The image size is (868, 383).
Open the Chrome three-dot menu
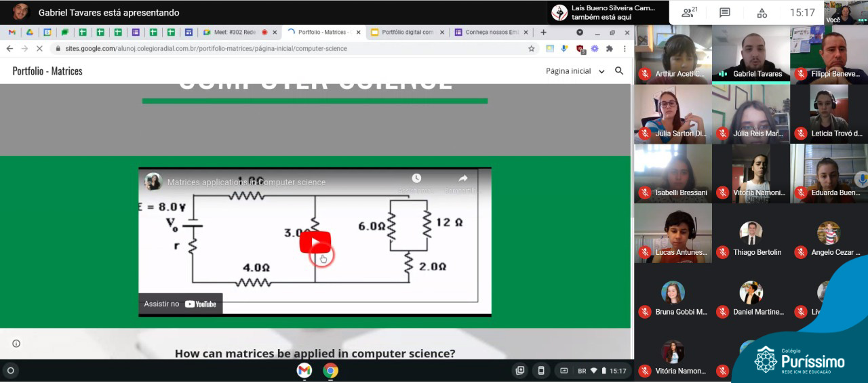[x=625, y=49]
